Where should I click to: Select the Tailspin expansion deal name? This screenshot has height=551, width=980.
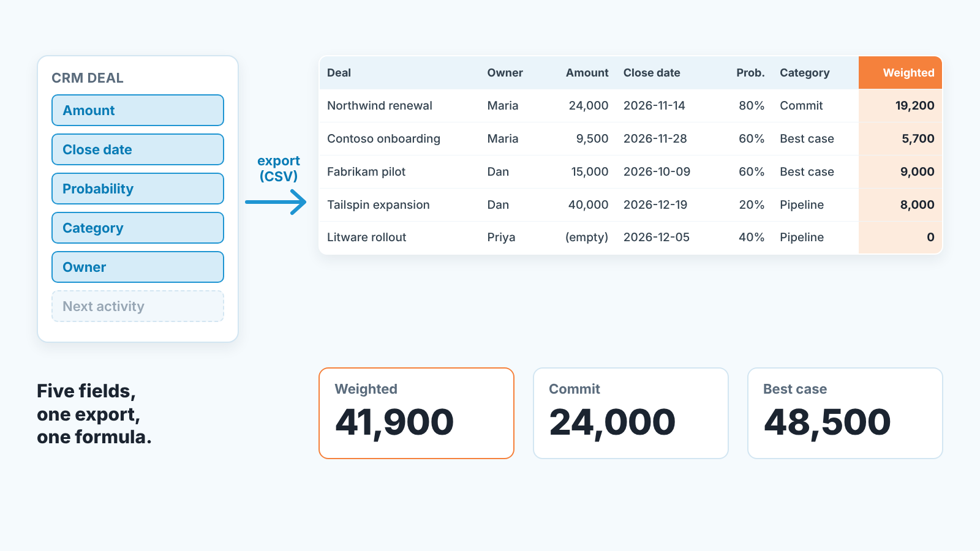pos(379,204)
